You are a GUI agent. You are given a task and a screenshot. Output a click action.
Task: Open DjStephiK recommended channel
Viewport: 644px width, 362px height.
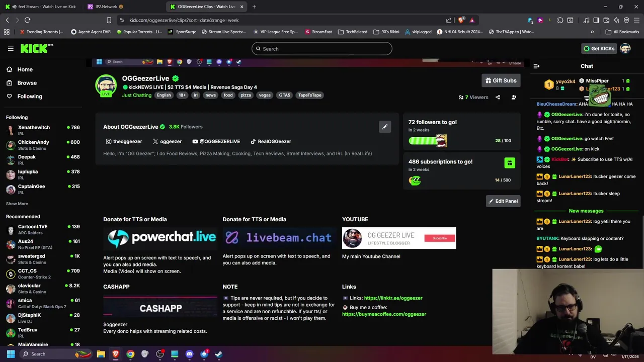point(43,318)
